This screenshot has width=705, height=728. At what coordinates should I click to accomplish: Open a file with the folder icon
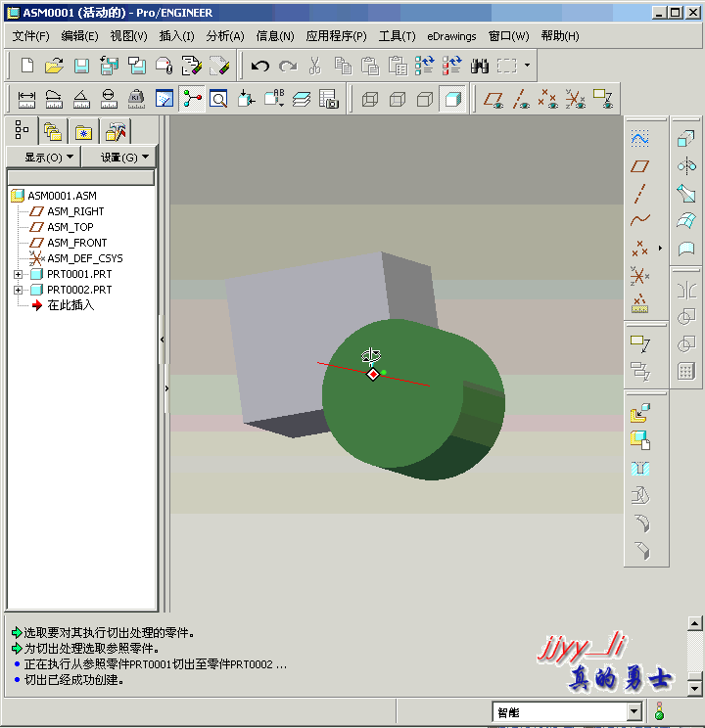pyautogui.click(x=55, y=66)
